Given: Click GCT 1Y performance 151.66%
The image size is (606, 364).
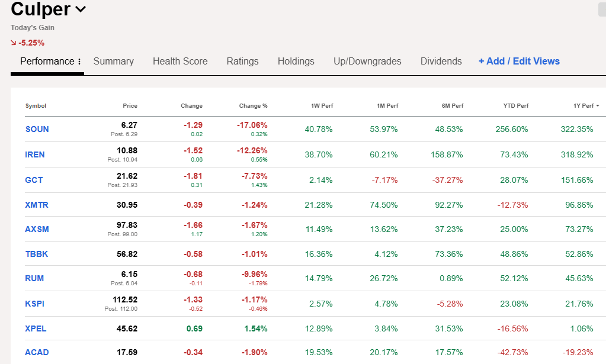Looking at the screenshot, I should [576, 181].
